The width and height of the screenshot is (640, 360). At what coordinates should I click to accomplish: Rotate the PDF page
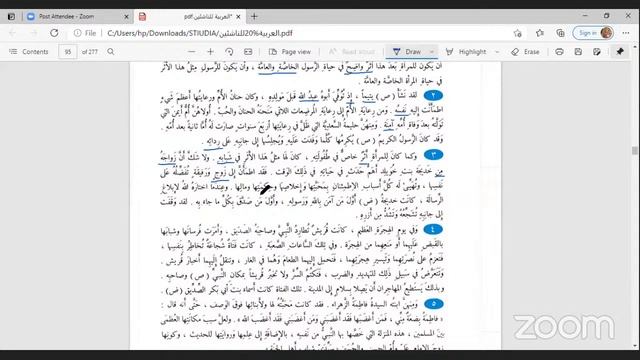[229, 52]
